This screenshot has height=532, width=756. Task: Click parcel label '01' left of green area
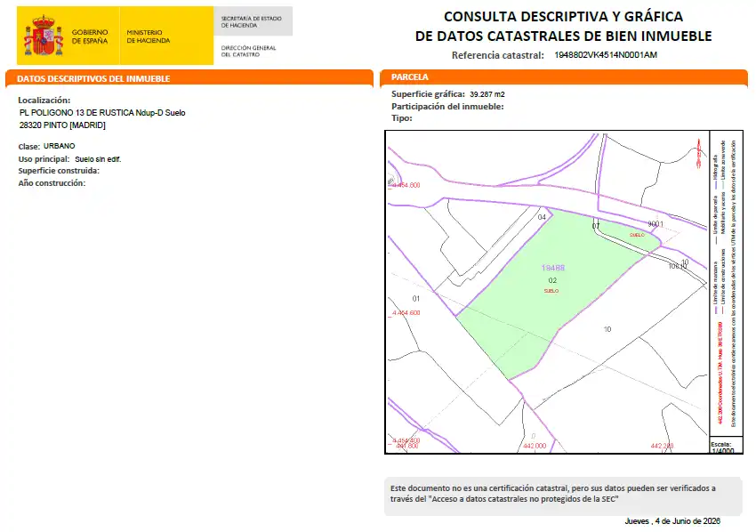(416, 299)
